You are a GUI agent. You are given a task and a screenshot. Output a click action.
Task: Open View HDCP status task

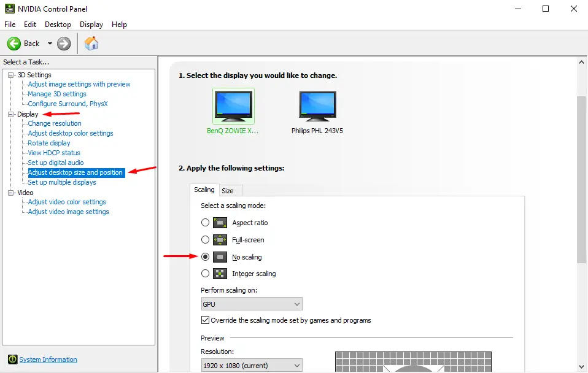(x=54, y=153)
